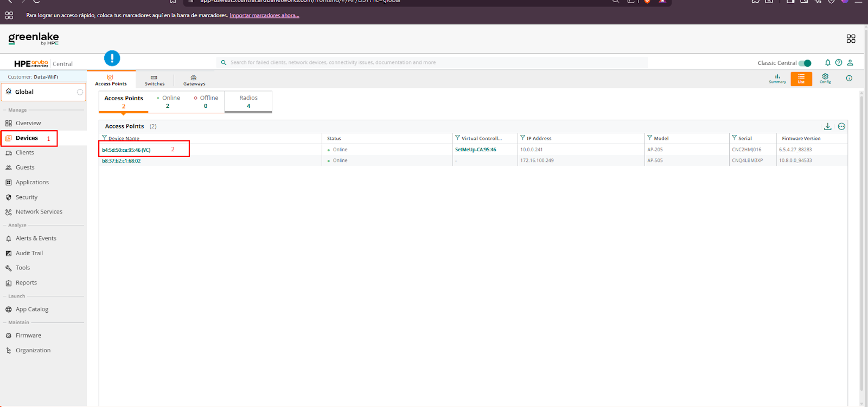The height and width of the screenshot is (407, 868).
Task: Select the Access Points count card
Action: [x=124, y=102]
